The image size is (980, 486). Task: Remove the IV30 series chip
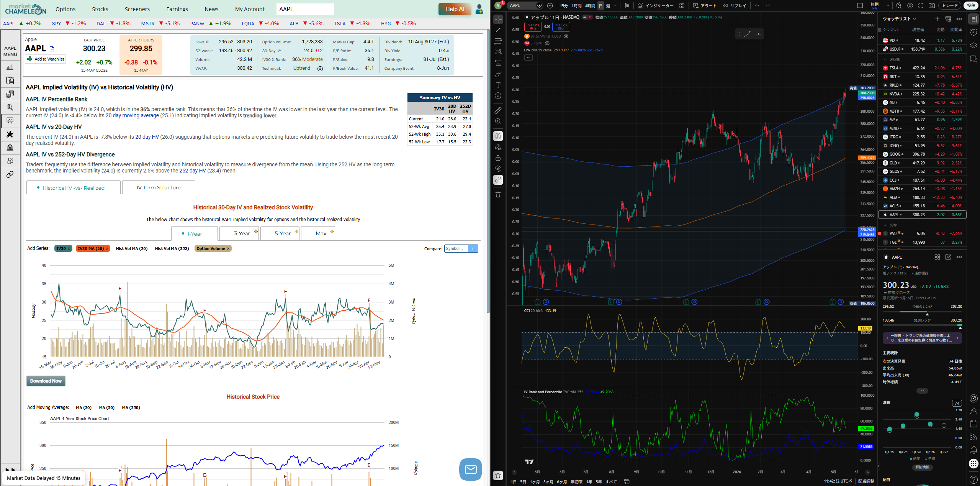[x=69, y=248]
